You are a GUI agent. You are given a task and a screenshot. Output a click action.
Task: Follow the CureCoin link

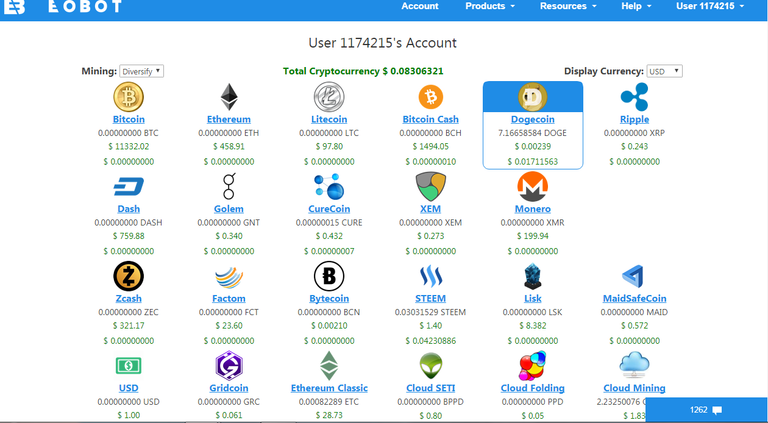click(x=329, y=209)
